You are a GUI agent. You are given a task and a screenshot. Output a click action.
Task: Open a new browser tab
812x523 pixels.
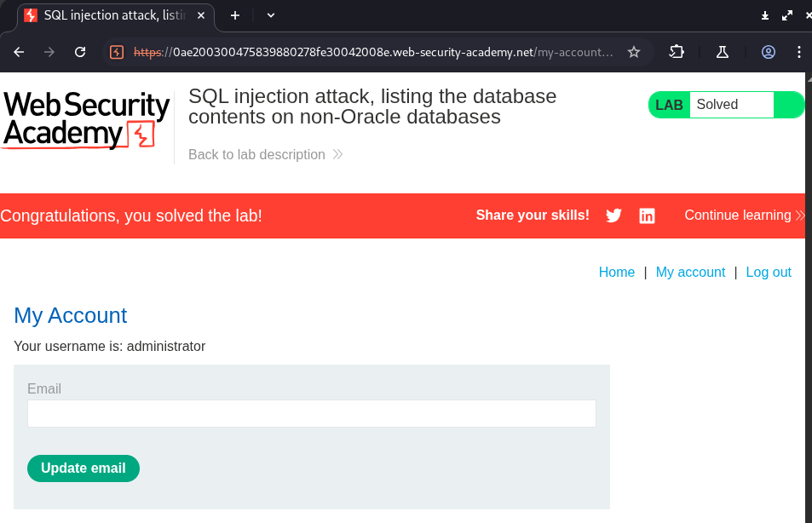(234, 15)
